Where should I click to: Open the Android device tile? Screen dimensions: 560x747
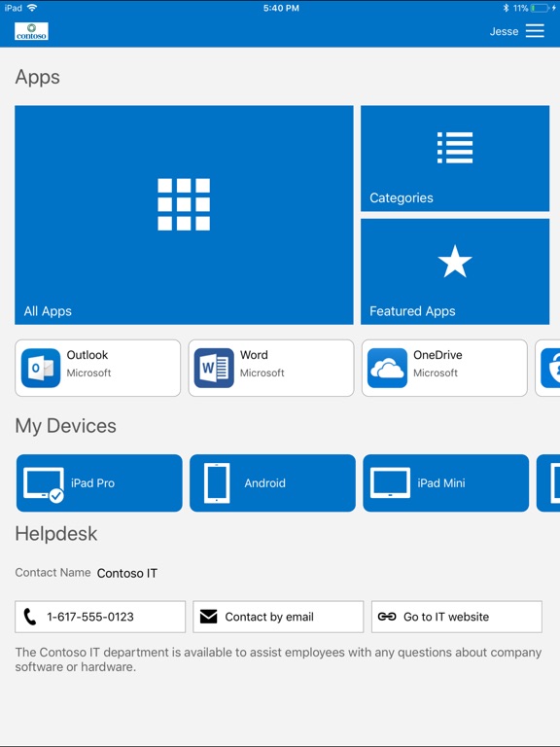pos(272,483)
